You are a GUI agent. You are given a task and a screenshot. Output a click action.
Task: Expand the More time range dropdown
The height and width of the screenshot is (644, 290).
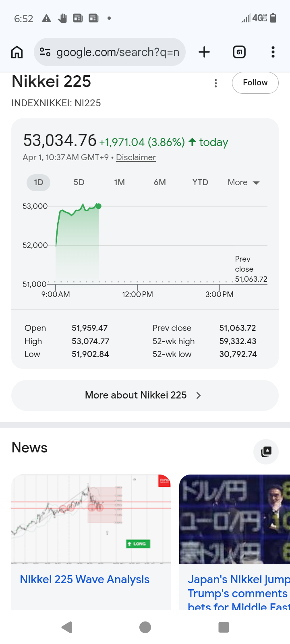244,182
